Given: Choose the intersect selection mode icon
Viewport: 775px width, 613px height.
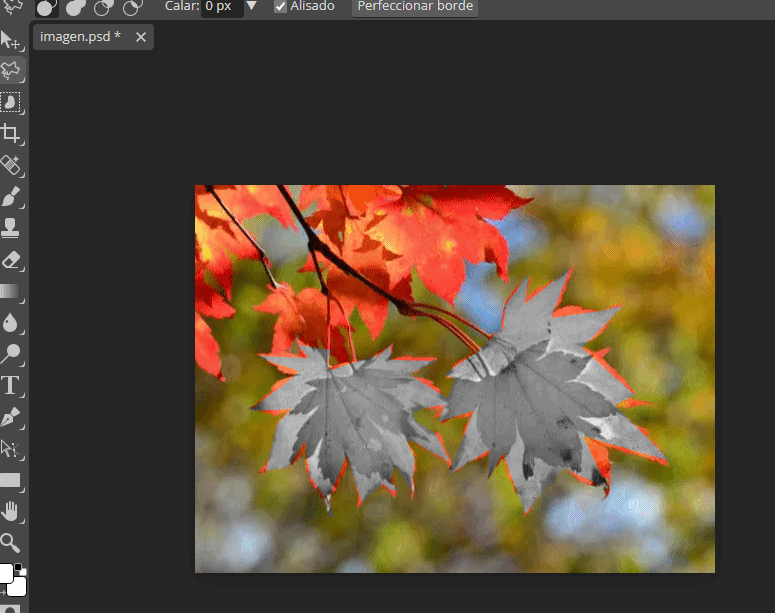Looking at the screenshot, I should pos(132,7).
